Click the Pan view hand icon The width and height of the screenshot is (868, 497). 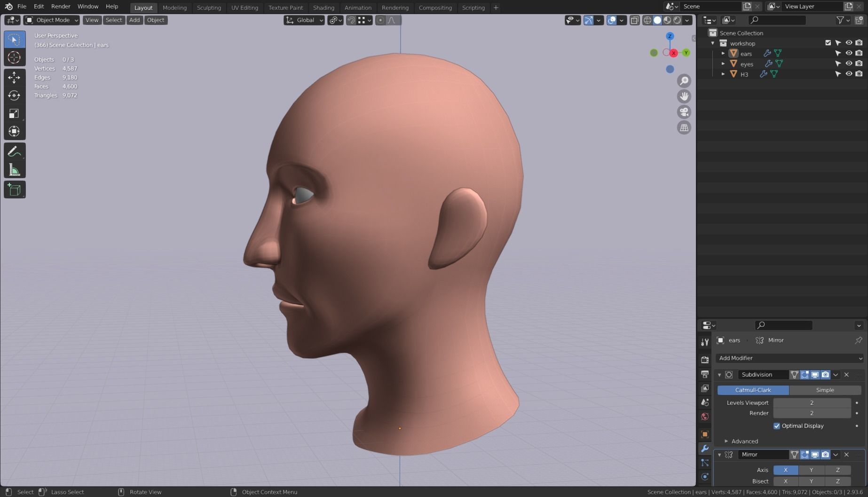(684, 96)
